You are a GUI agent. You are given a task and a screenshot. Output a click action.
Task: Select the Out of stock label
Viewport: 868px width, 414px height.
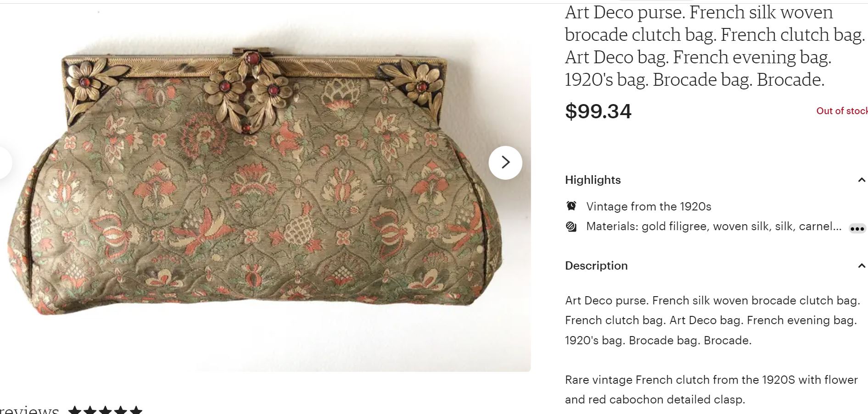(x=841, y=111)
